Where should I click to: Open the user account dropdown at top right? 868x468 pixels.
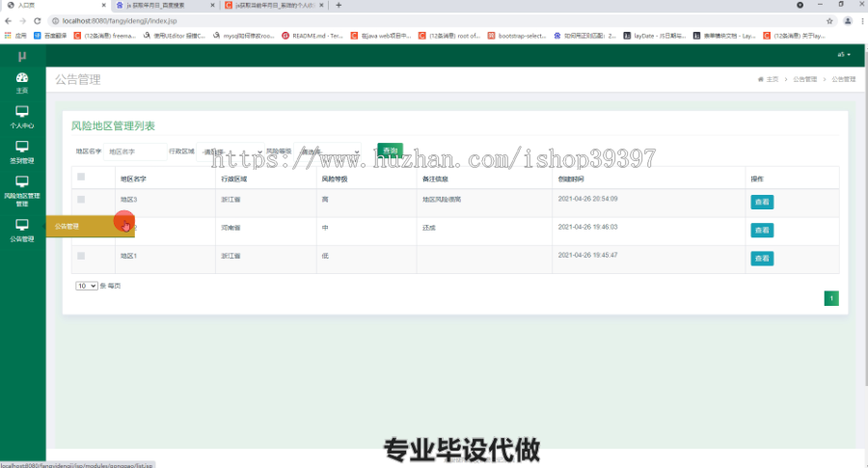click(844, 55)
